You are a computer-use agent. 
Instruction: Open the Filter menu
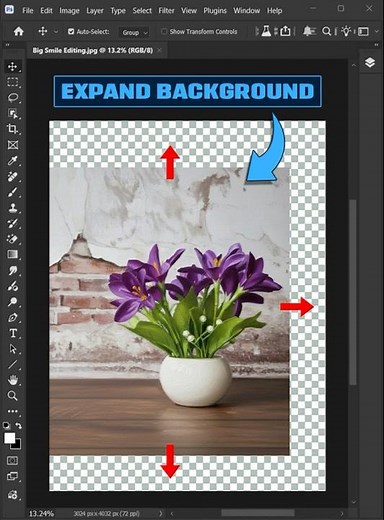click(x=166, y=11)
